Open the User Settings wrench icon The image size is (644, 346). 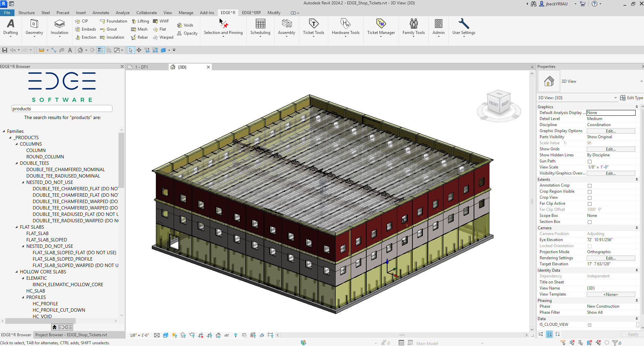tap(464, 24)
